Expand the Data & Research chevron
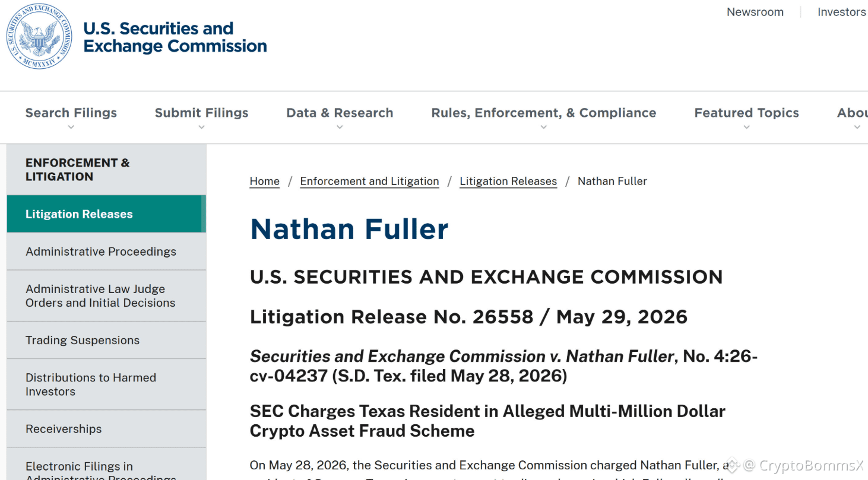The image size is (868, 480). (340, 127)
